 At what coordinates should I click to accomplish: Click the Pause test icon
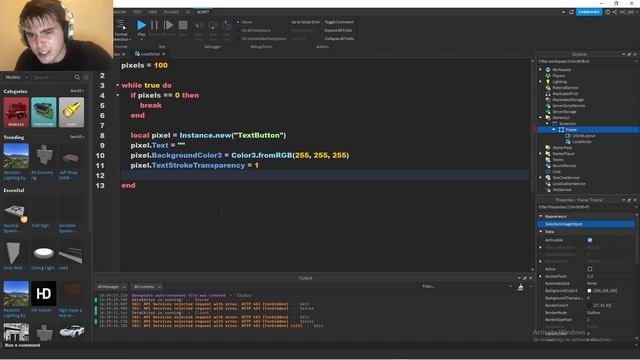pyautogui.click(x=154, y=25)
